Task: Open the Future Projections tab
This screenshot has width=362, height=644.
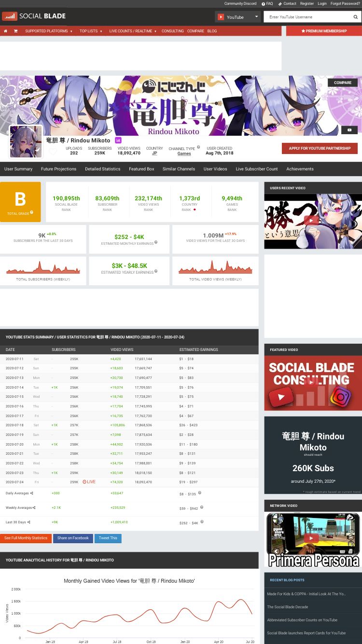Action: 58,169
